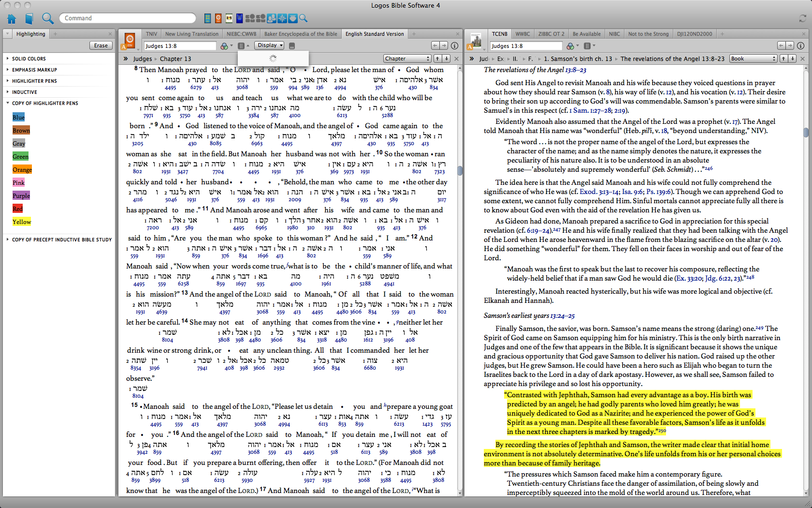
Task: Open the dark blue book shortcut icon
Action: tap(239, 18)
